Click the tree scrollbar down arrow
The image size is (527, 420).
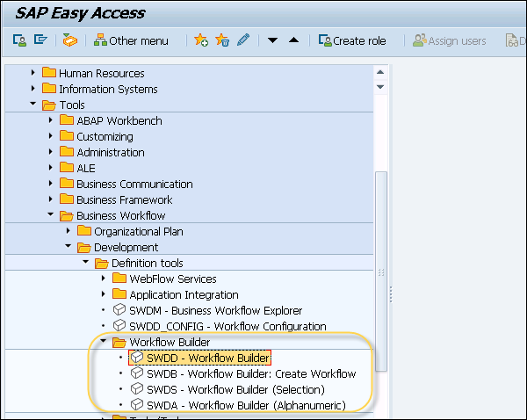380,87
